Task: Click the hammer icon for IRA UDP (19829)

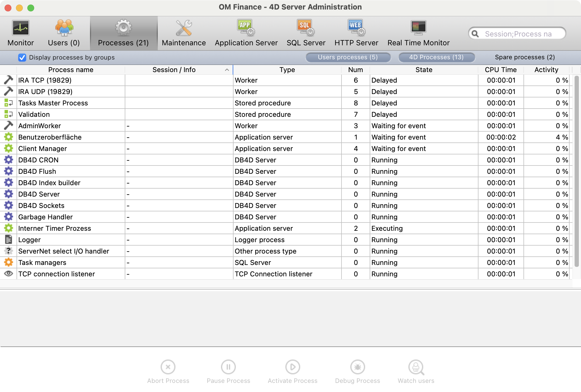Action: (x=9, y=91)
